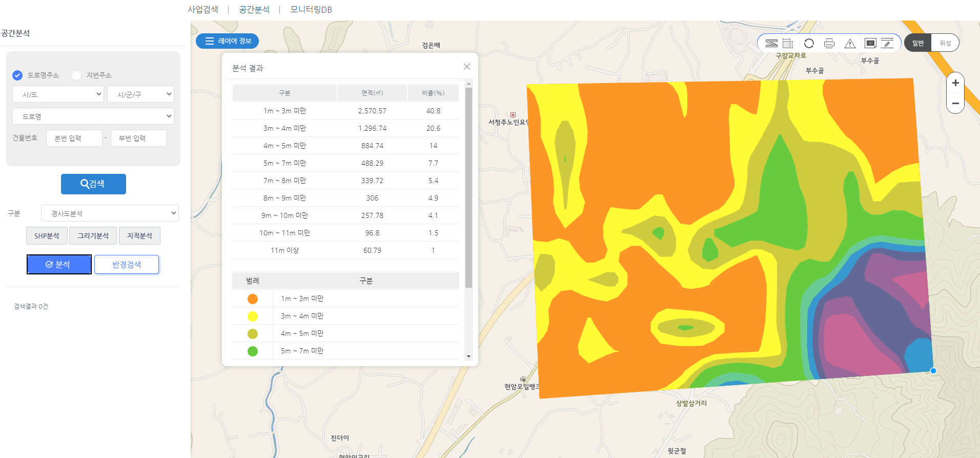Switch map to 위성 view
This screenshot has height=458, width=980.
pos(945,43)
